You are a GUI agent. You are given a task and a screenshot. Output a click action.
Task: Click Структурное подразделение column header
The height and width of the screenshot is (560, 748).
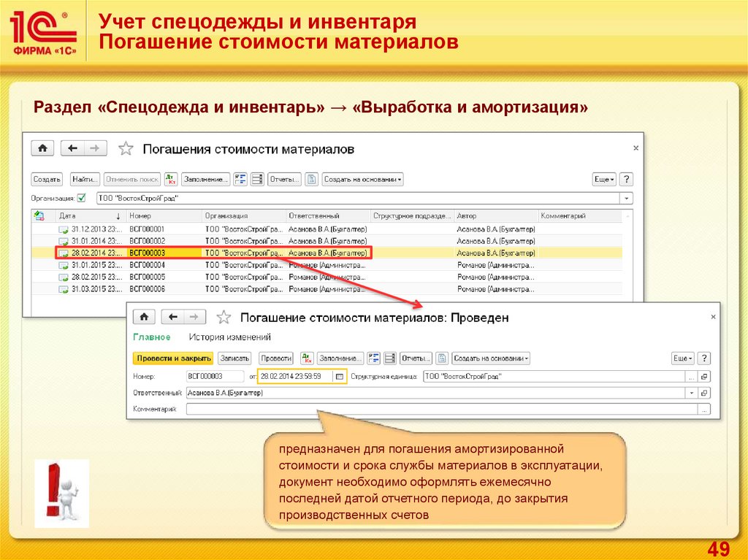[412, 215]
